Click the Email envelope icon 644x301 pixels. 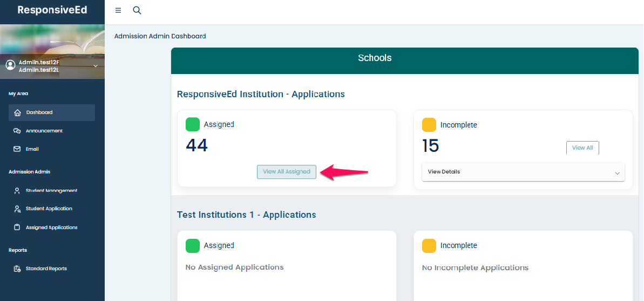17,149
